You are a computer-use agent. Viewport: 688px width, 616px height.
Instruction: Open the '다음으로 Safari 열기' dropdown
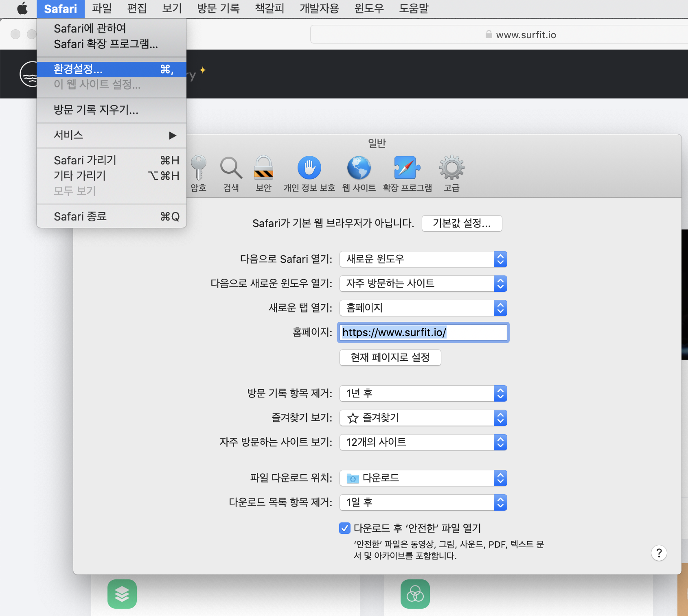(x=423, y=259)
